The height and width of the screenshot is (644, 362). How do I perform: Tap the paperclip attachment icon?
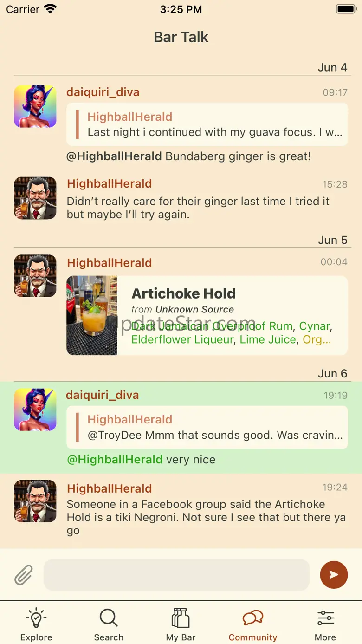click(x=24, y=575)
